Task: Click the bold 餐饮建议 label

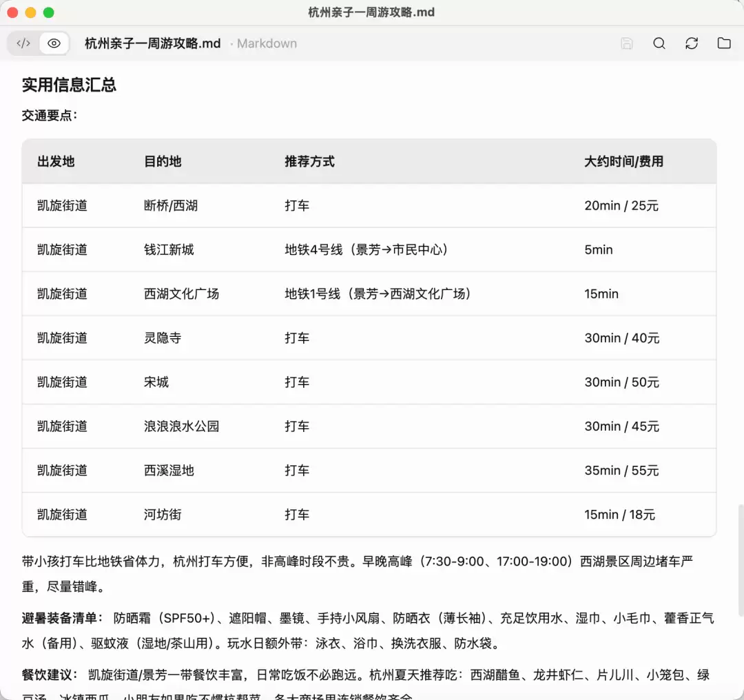Action: (50, 675)
